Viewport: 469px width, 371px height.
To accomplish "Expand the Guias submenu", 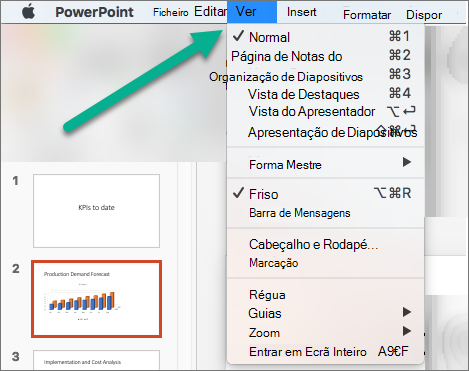I will (325, 313).
